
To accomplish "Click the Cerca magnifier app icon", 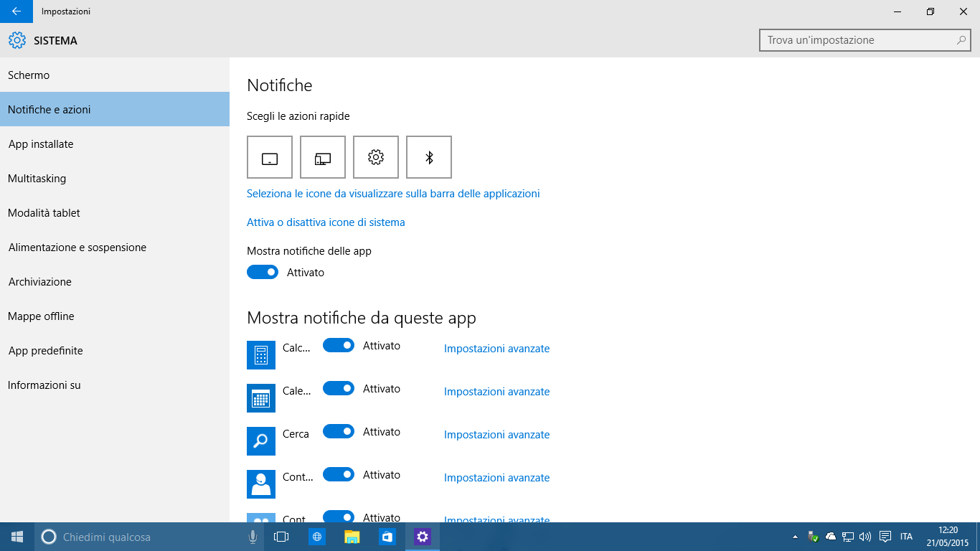I will [x=261, y=441].
